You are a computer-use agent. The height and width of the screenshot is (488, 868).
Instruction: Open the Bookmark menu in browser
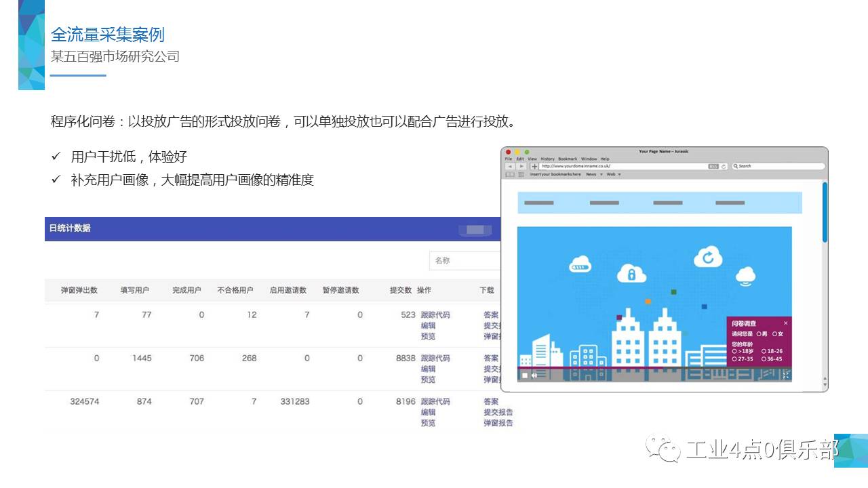click(568, 159)
